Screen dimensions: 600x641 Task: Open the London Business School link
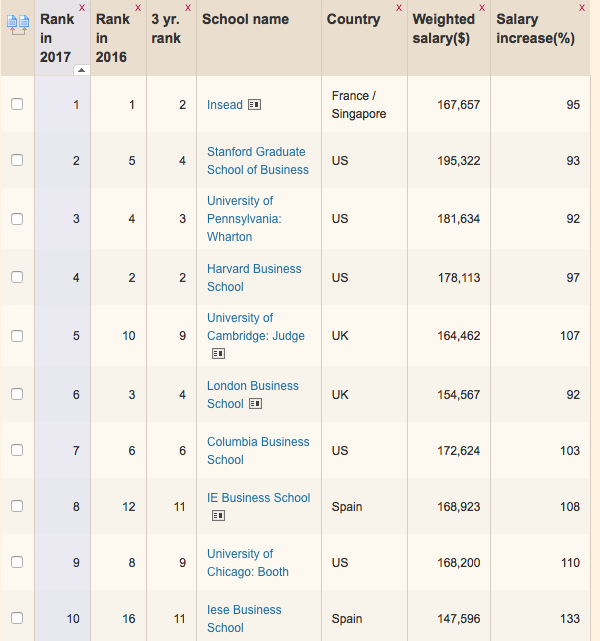click(253, 394)
